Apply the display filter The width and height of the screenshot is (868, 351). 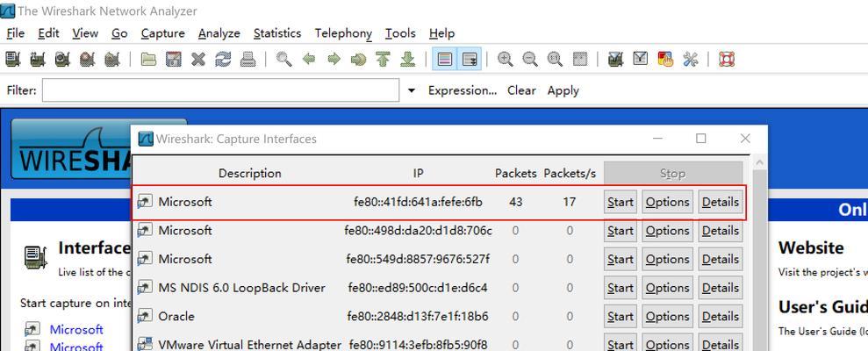tap(563, 90)
